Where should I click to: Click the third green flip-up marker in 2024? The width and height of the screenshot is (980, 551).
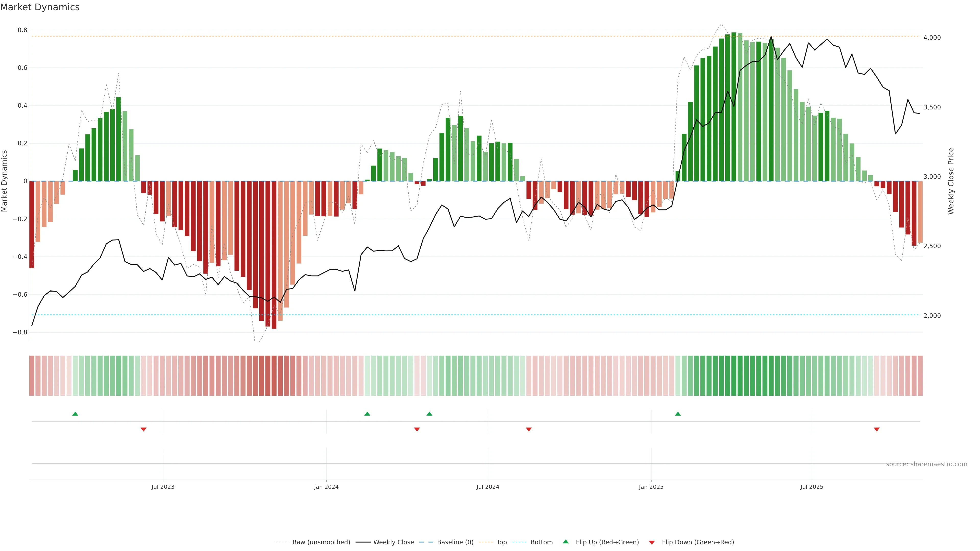[x=430, y=414]
